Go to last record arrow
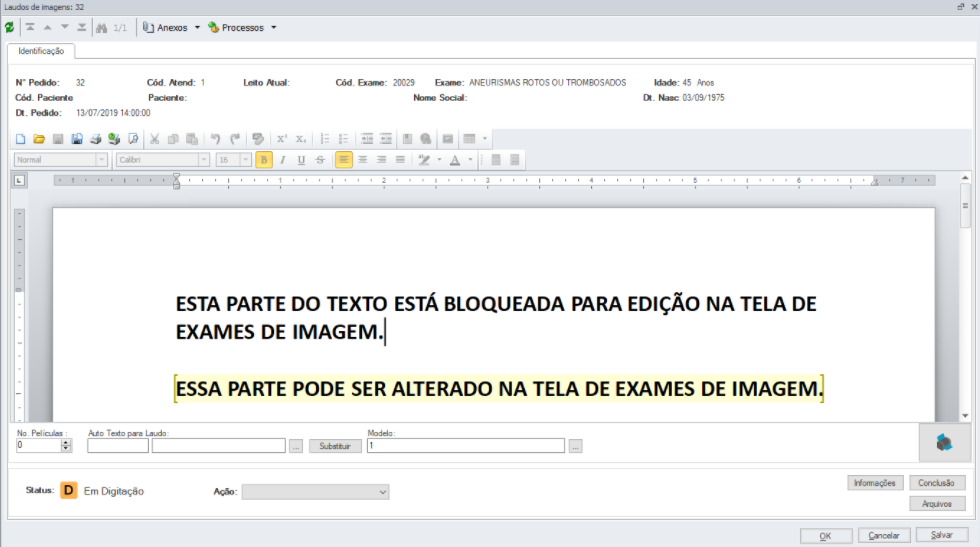 (x=82, y=28)
